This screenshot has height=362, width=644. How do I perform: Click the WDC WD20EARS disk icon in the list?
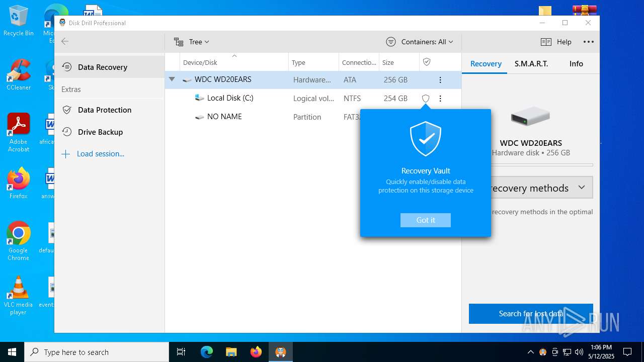[x=187, y=80]
